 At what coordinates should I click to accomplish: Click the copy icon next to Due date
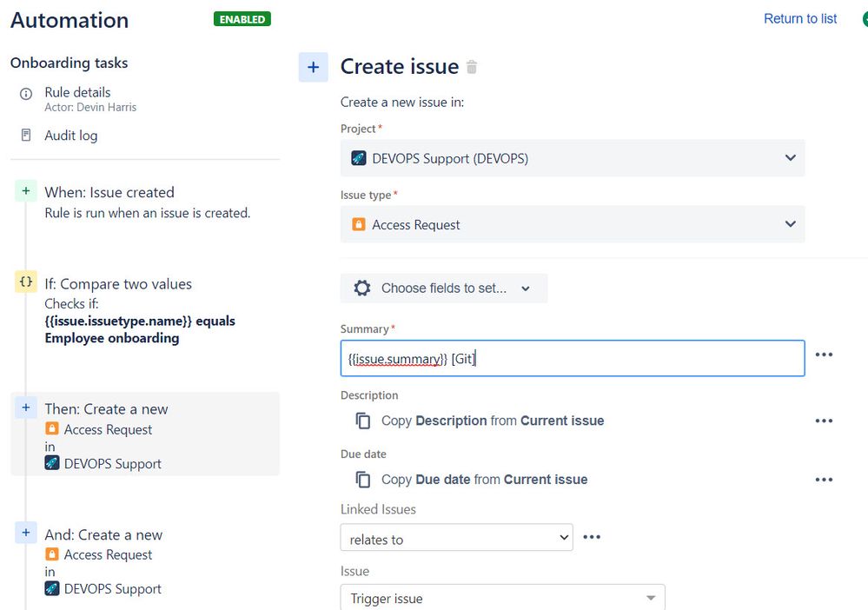pos(362,480)
